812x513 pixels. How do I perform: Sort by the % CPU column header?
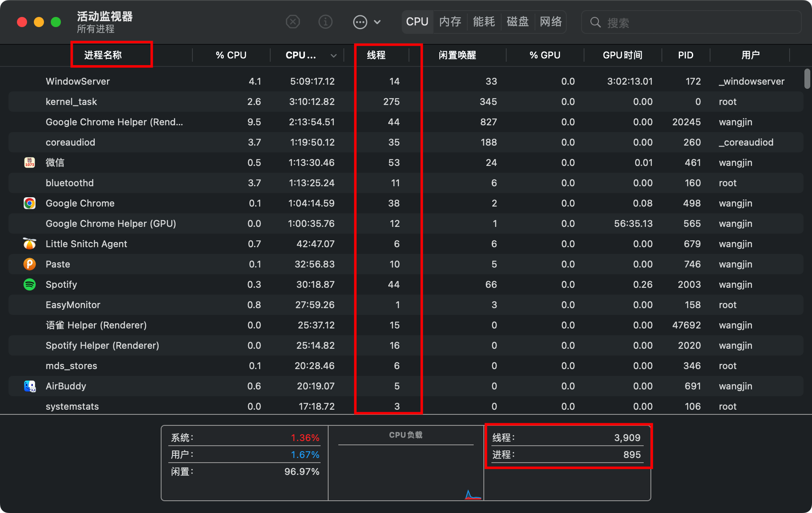pyautogui.click(x=231, y=55)
